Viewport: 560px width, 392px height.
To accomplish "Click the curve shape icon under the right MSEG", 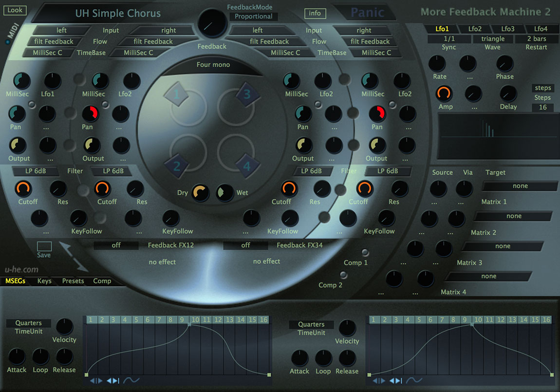I will click(414, 380).
